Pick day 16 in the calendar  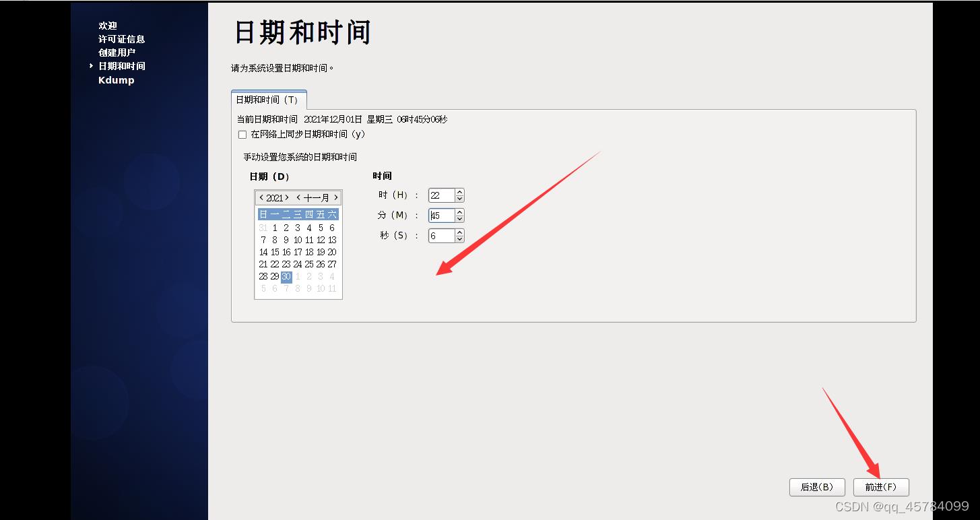pyautogui.click(x=286, y=252)
